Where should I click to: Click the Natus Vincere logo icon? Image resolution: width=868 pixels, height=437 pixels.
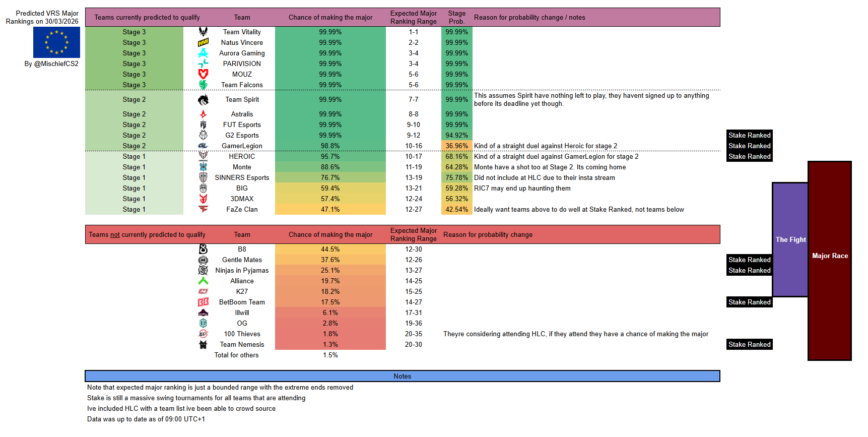(203, 42)
